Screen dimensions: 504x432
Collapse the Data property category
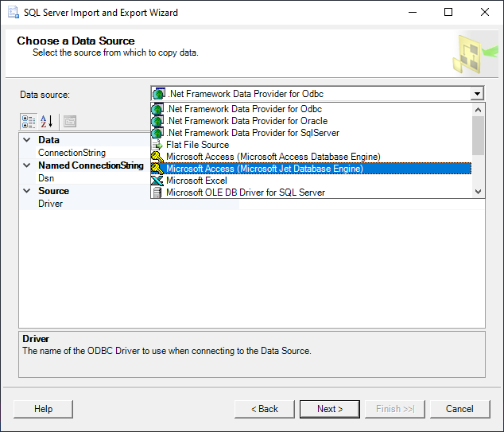(27, 140)
